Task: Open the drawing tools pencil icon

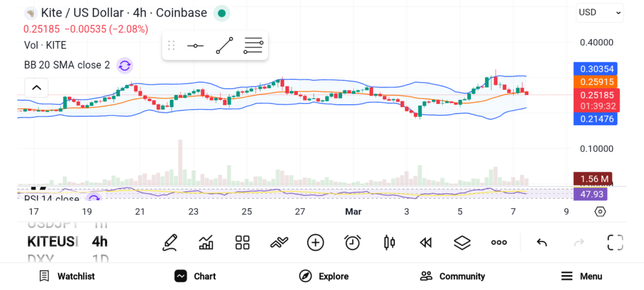Action: coord(169,242)
